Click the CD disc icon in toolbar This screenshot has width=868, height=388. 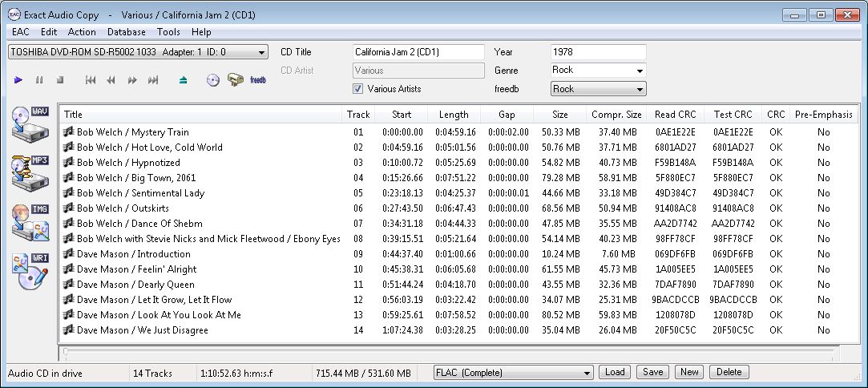pos(213,80)
